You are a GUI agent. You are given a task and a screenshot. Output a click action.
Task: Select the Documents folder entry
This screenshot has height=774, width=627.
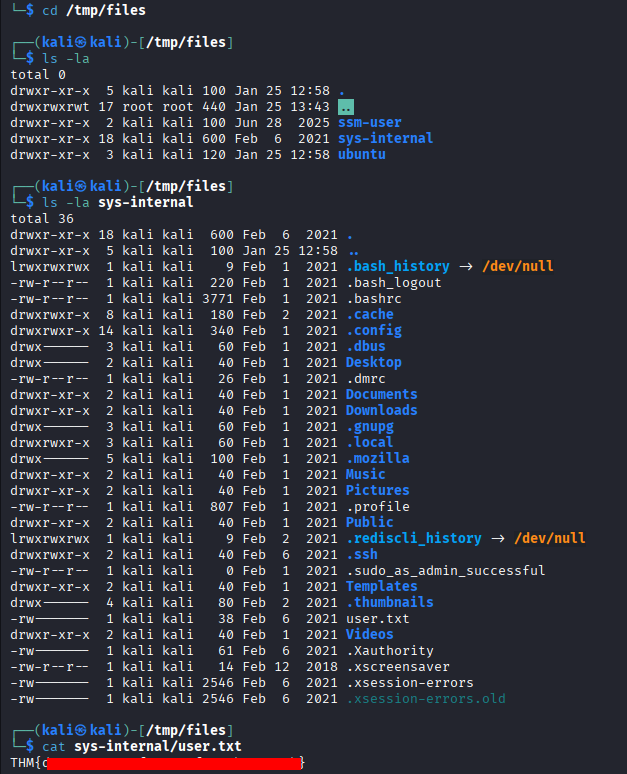pos(382,394)
